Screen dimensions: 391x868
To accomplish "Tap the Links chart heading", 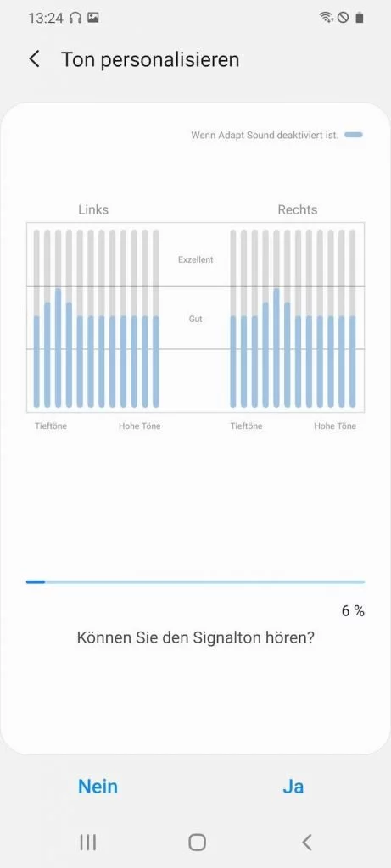I will pos(93,209).
